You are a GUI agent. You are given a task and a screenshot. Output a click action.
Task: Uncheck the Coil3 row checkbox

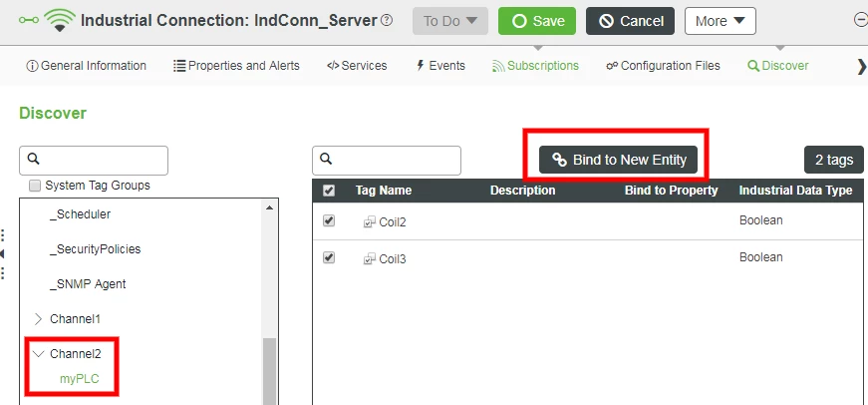329,257
